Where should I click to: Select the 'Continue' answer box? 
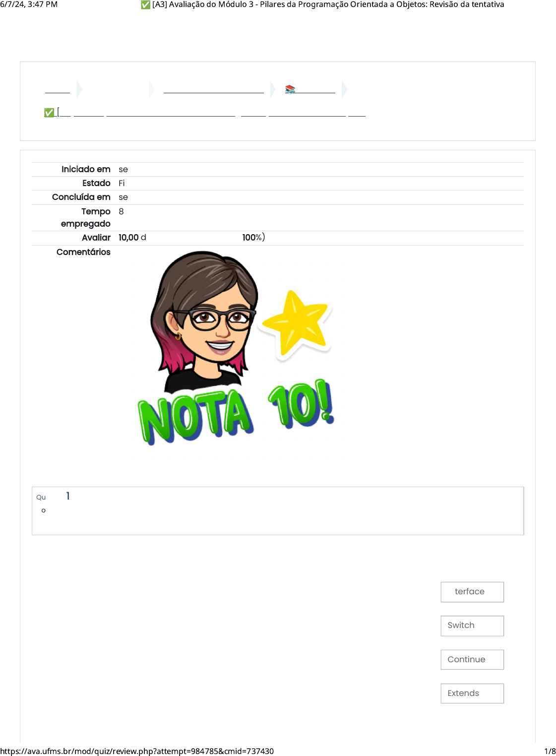pyautogui.click(x=472, y=659)
